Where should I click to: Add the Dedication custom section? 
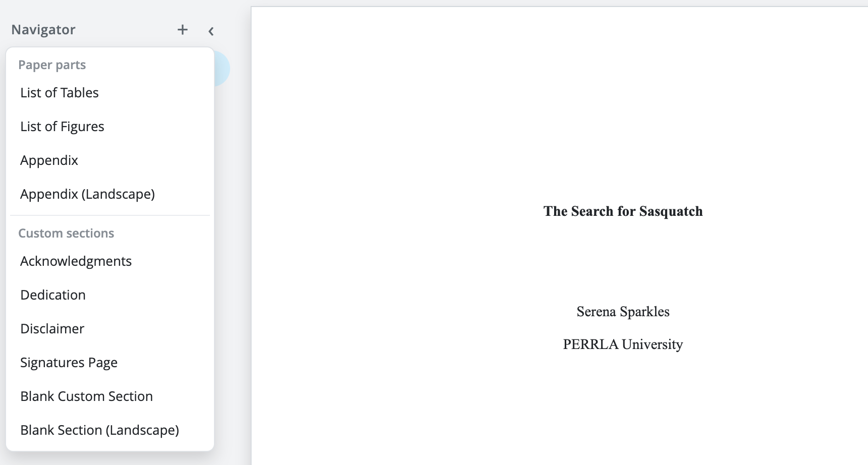110,295
